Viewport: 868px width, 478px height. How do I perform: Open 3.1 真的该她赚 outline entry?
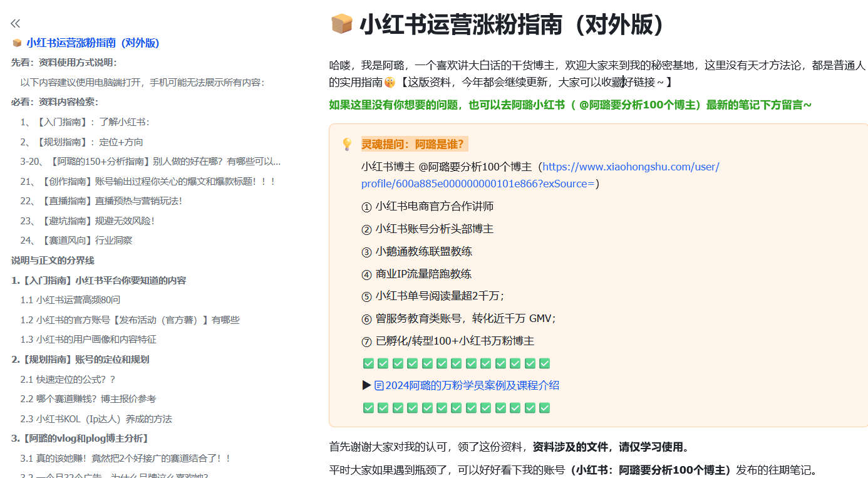click(126, 459)
